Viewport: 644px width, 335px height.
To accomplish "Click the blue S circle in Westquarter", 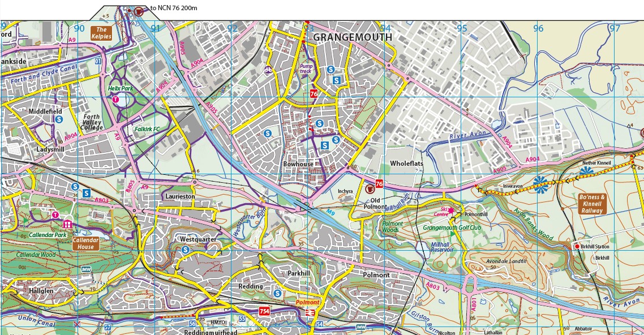I will tap(185, 250).
